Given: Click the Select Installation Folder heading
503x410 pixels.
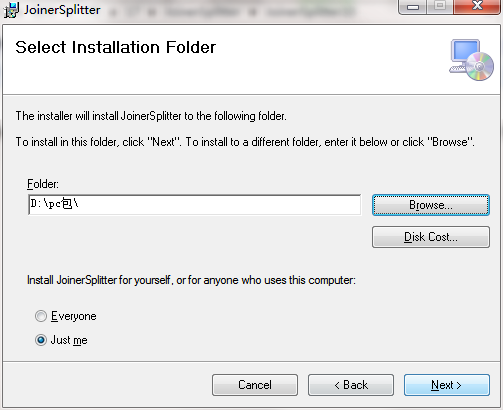Looking at the screenshot, I should pyautogui.click(x=116, y=47).
